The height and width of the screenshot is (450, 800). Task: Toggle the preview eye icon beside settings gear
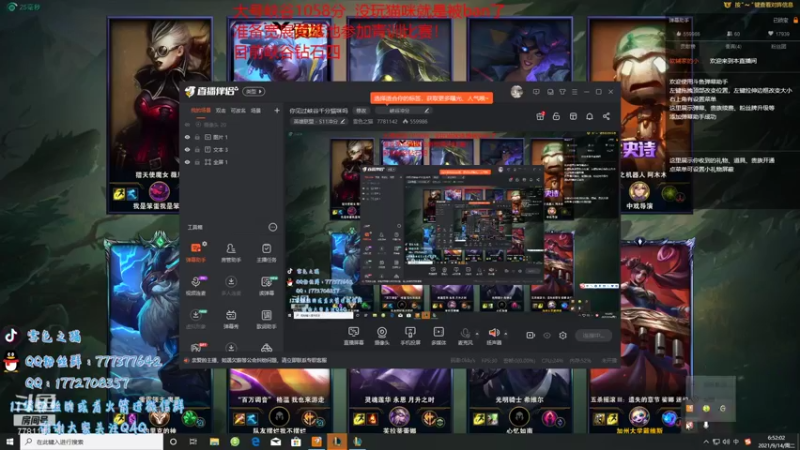tap(546, 335)
